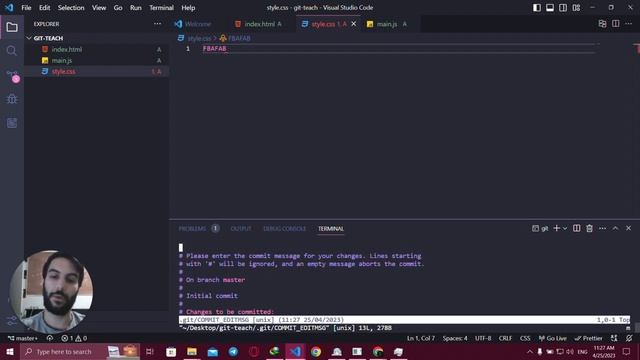Open the File menu
Image resolution: width=640 pixels, height=360 pixels.
[x=26, y=8]
